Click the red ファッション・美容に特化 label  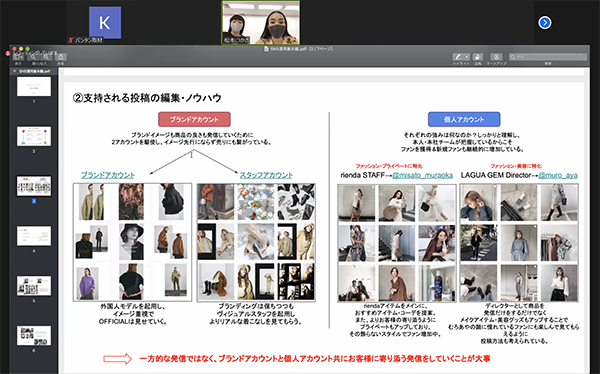tap(516, 166)
